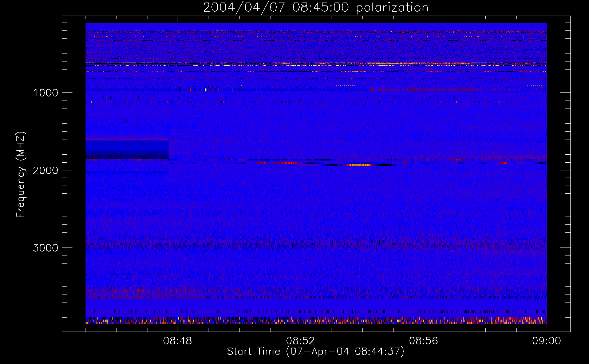Click the 1000 frequency tick label

[46, 93]
